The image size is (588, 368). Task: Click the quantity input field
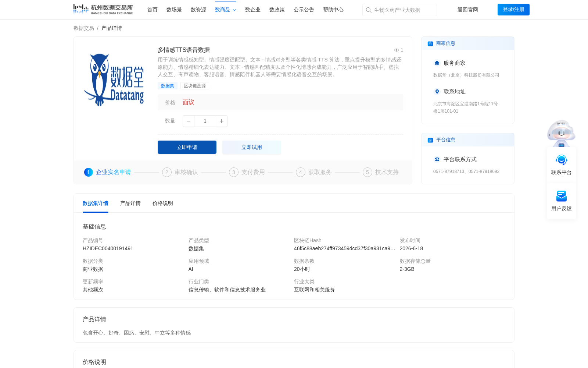click(x=205, y=121)
